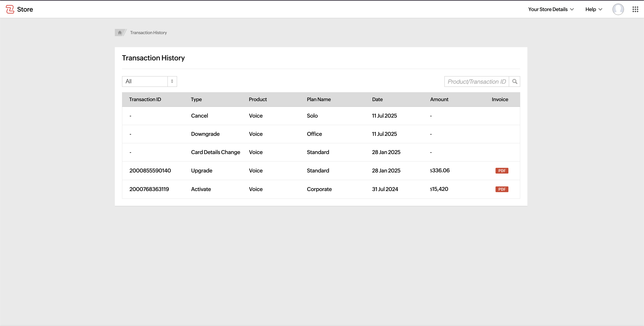Click the Transaction History breadcrumb link
Viewport: 644px width, 326px height.
[x=148, y=33]
